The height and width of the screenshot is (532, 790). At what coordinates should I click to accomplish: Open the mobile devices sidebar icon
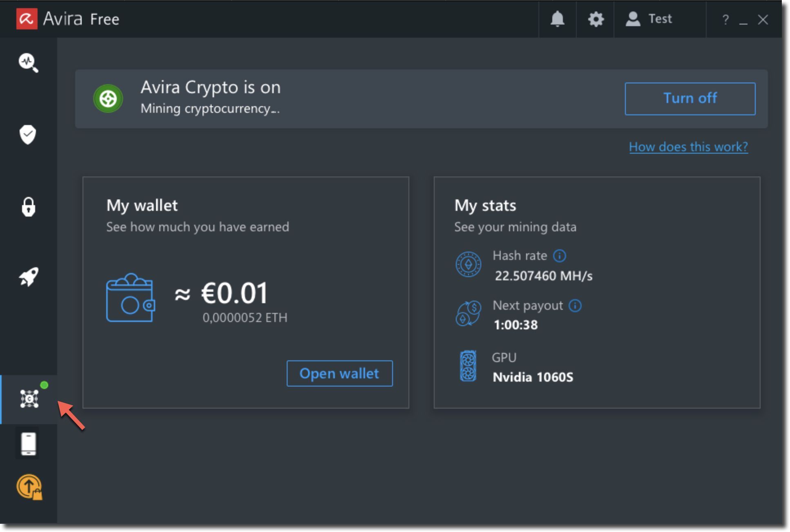(x=28, y=444)
